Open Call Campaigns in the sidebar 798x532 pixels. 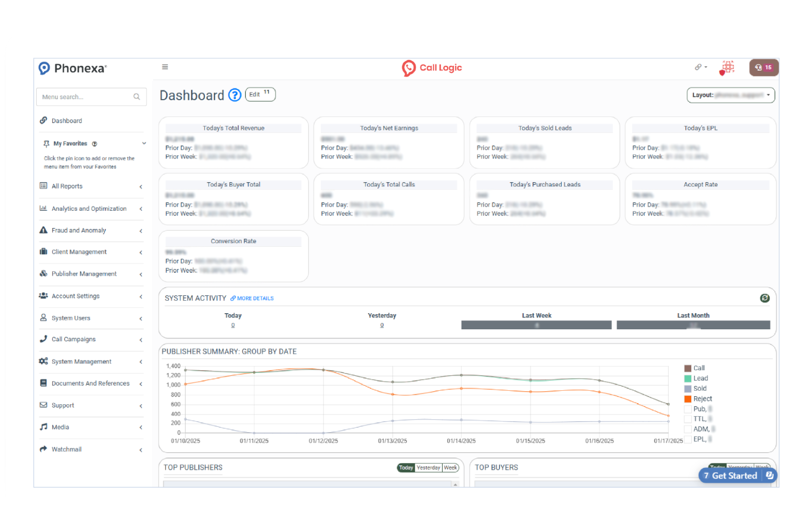pos(73,340)
